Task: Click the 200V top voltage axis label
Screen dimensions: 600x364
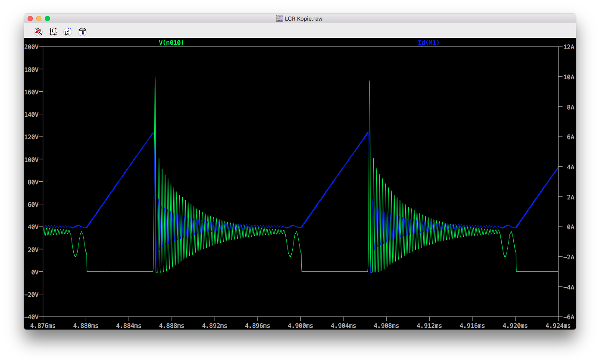Action: (32, 47)
